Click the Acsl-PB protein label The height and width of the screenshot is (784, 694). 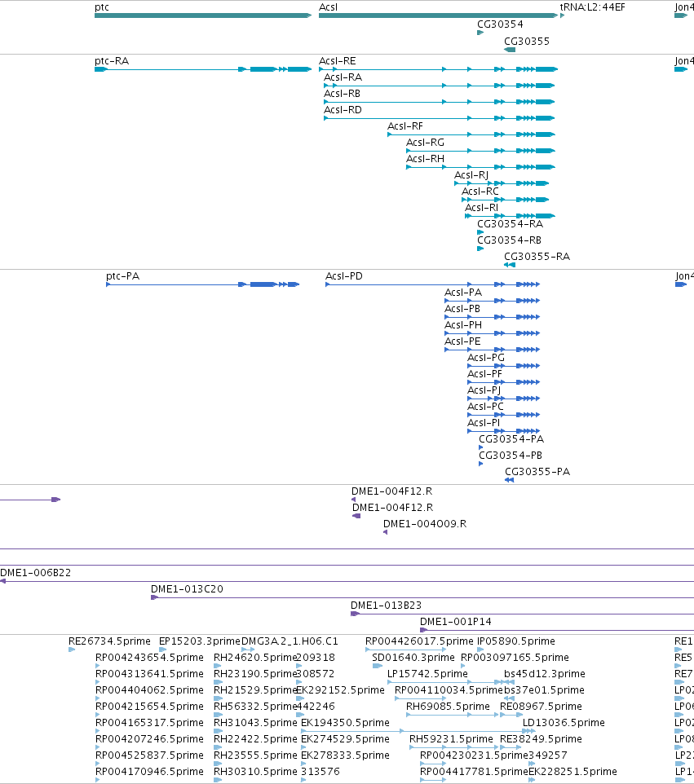click(462, 309)
